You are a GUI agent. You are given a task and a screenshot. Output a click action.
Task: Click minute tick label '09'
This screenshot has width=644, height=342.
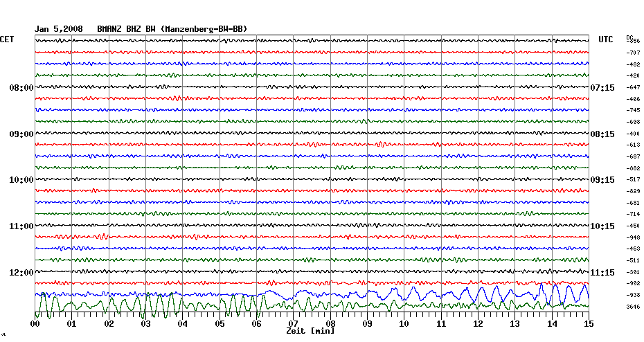click(368, 324)
